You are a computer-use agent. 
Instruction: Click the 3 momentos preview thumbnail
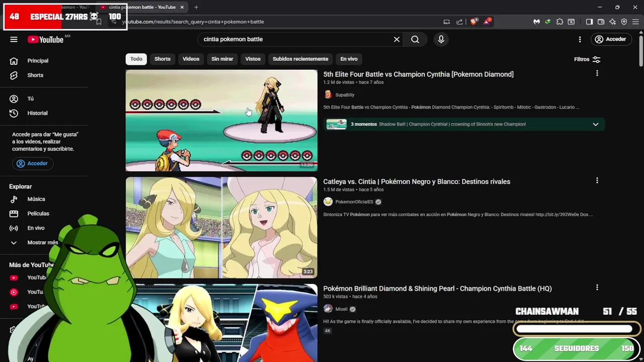(x=336, y=124)
